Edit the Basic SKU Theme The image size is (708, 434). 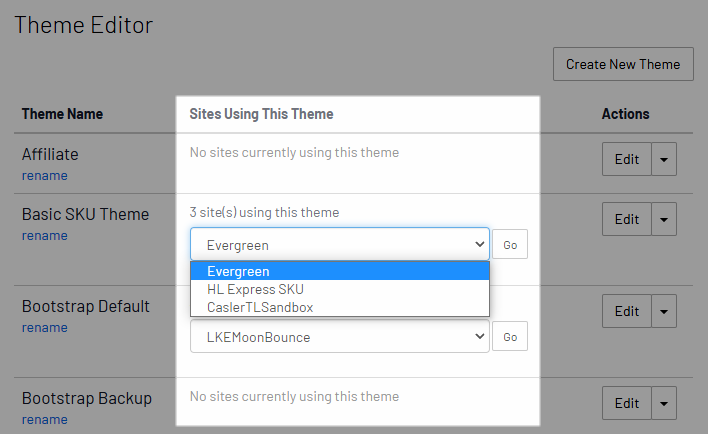627,219
